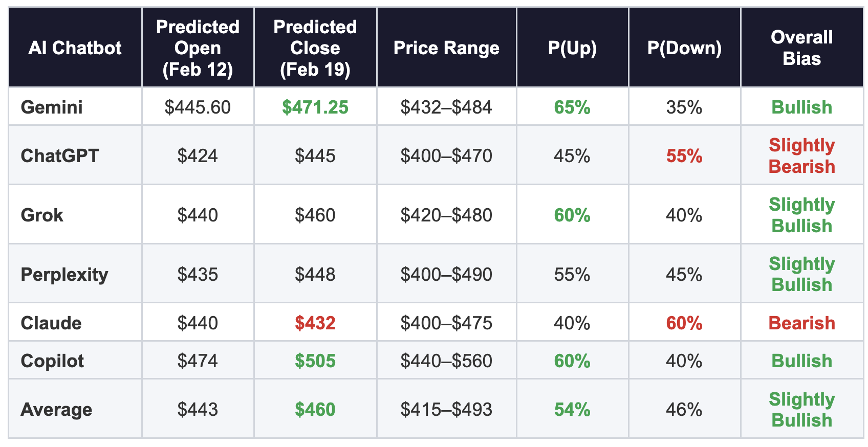
Task: Select the Predicted Open (Feb 12) header
Action: click(x=198, y=48)
